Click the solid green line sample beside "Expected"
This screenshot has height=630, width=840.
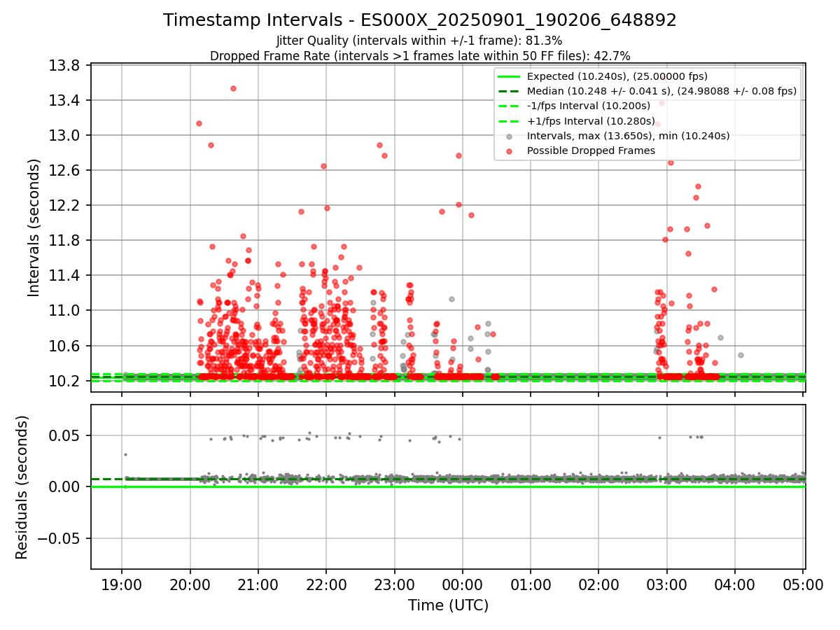coord(510,76)
